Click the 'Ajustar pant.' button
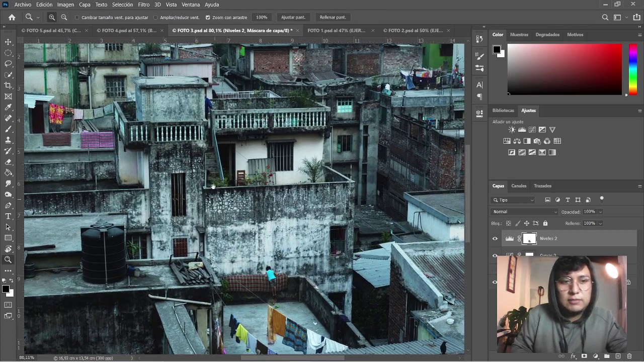The image size is (644, 362). click(x=293, y=17)
